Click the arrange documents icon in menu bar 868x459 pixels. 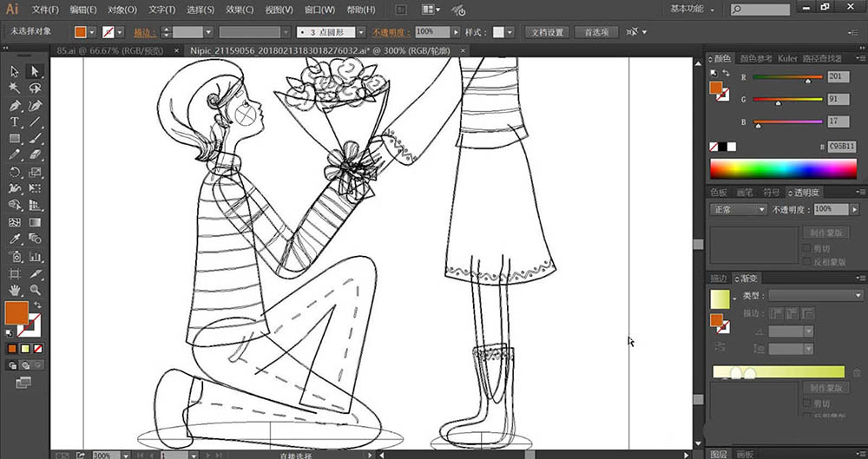click(x=431, y=10)
